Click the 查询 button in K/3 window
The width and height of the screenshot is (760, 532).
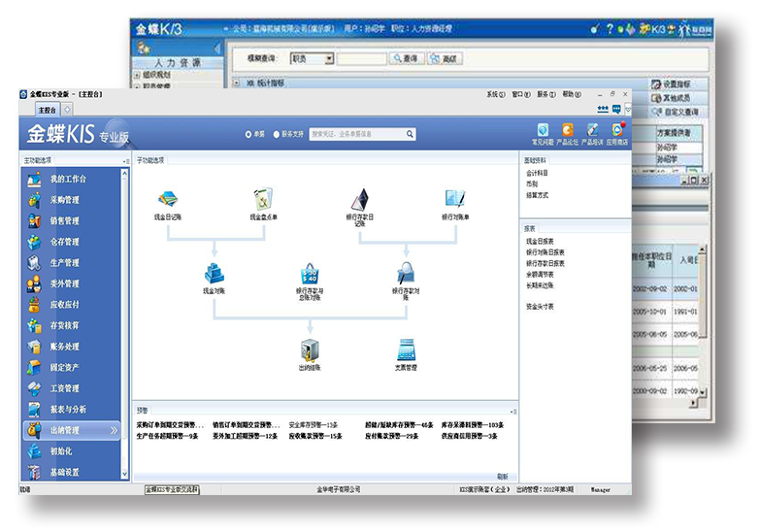pyautogui.click(x=407, y=58)
